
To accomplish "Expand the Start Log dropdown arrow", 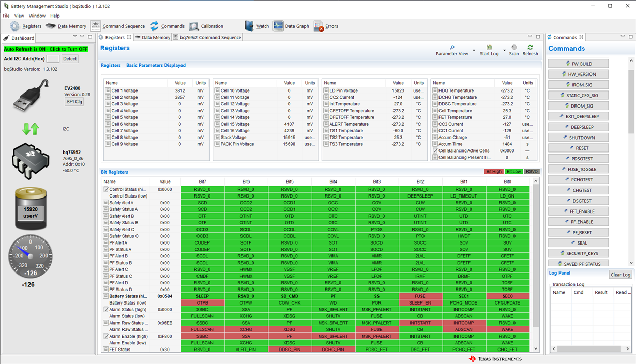I will [x=504, y=51].
